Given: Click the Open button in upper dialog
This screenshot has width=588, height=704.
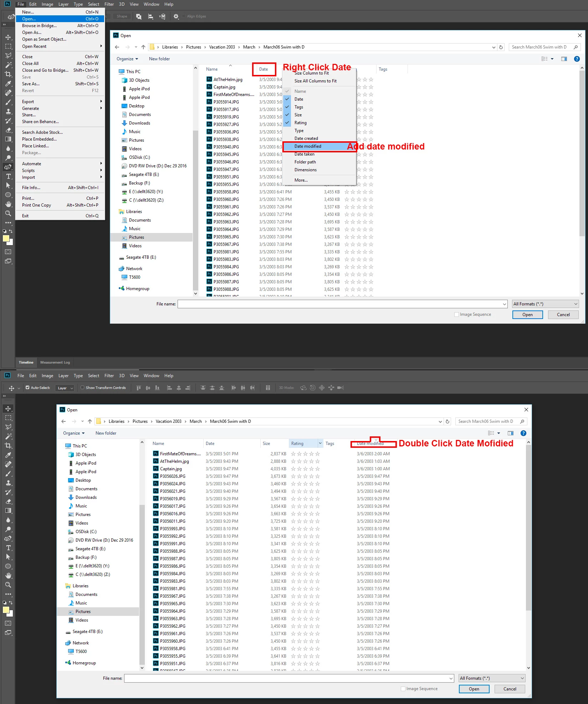Looking at the screenshot, I should [x=527, y=315].
